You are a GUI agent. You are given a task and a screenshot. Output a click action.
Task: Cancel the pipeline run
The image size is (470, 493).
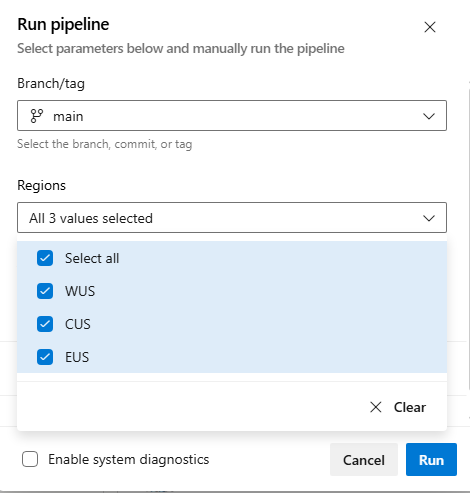(364, 459)
